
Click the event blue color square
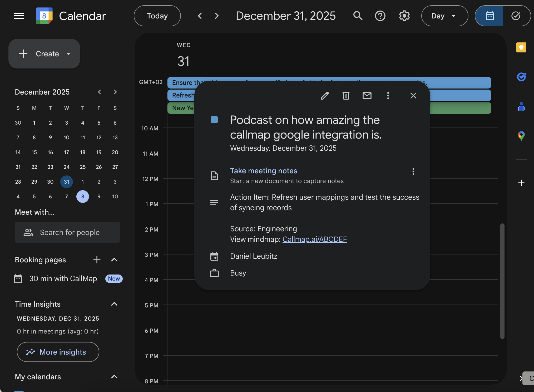point(214,120)
